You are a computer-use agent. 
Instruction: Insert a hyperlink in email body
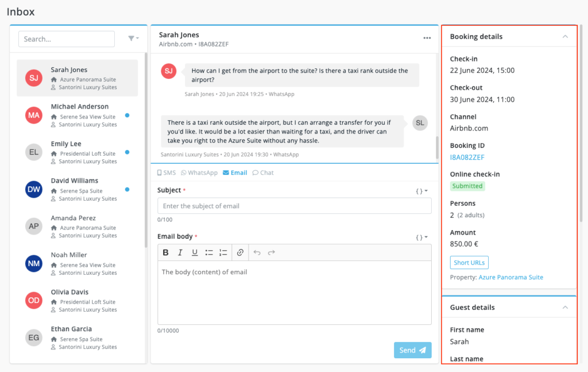(x=240, y=252)
